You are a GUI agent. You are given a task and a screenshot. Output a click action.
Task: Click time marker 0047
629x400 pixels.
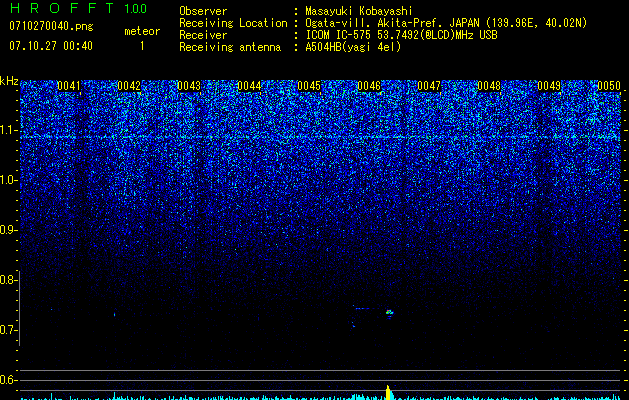[429, 86]
